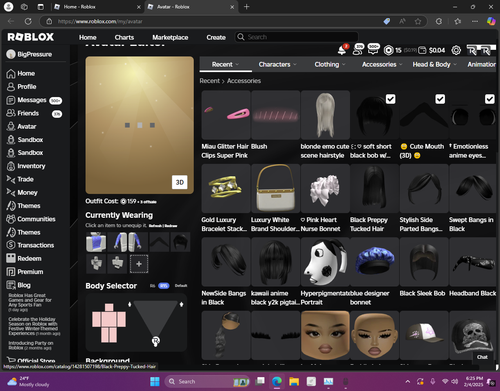Image resolution: width=500 pixels, height=391 pixels.
Task: Click the wallet balance $0.04
Action: click(432, 50)
